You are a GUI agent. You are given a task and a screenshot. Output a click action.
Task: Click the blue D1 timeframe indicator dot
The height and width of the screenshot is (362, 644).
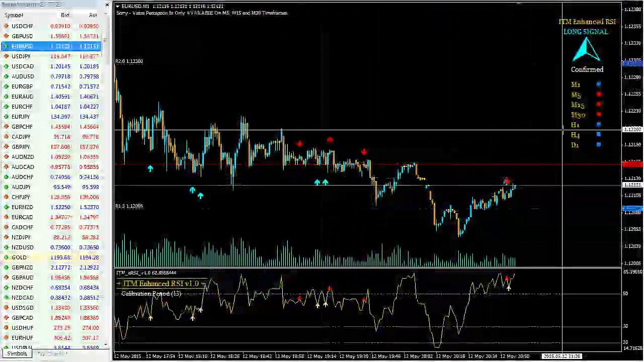click(598, 145)
